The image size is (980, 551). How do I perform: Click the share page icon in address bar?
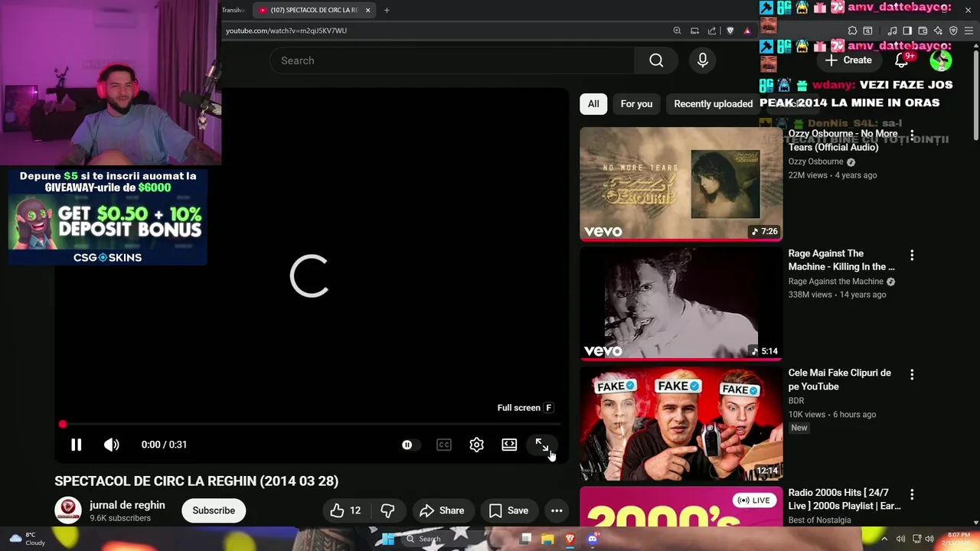pos(712,31)
